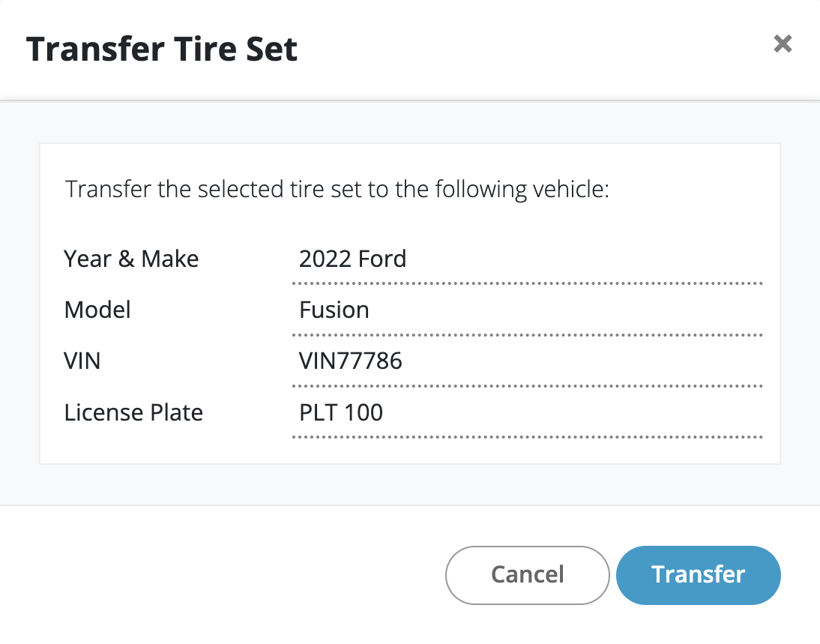
Task: Click the VIN77786 value field
Action: pos(526,361)
